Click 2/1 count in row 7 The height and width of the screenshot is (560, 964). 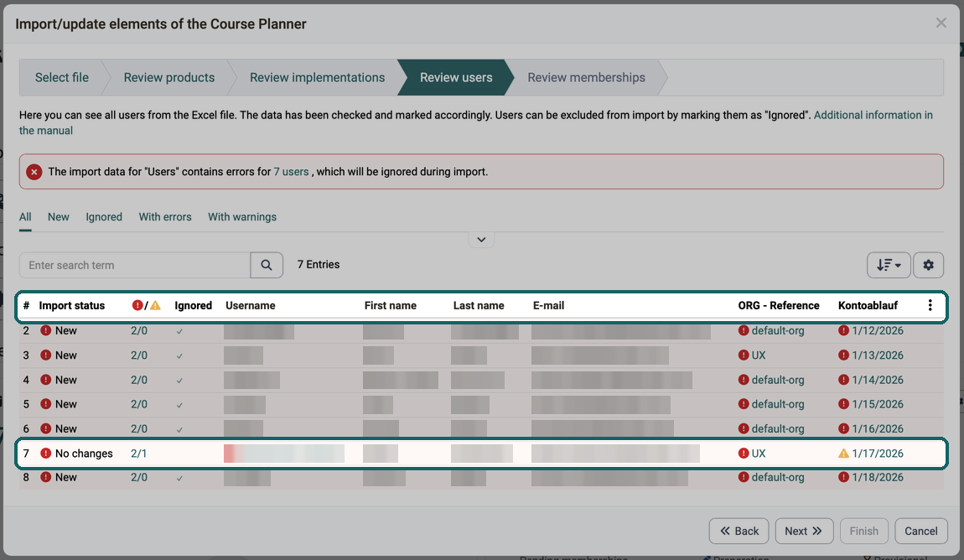click(x=139, y=453)
